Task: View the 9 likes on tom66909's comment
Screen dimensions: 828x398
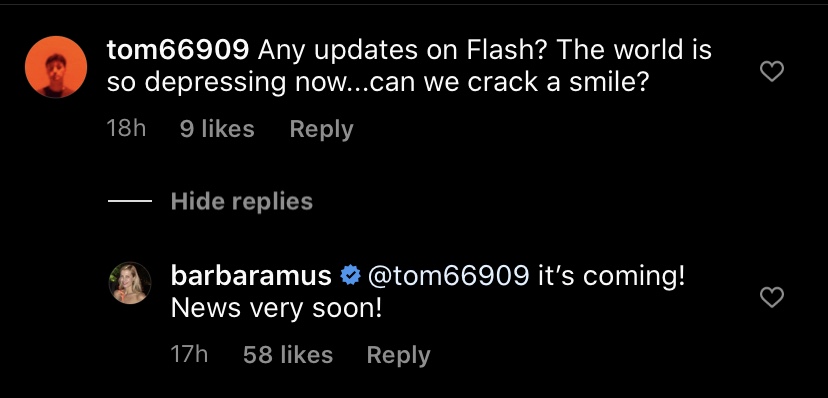Action: (x=217, y=129)
